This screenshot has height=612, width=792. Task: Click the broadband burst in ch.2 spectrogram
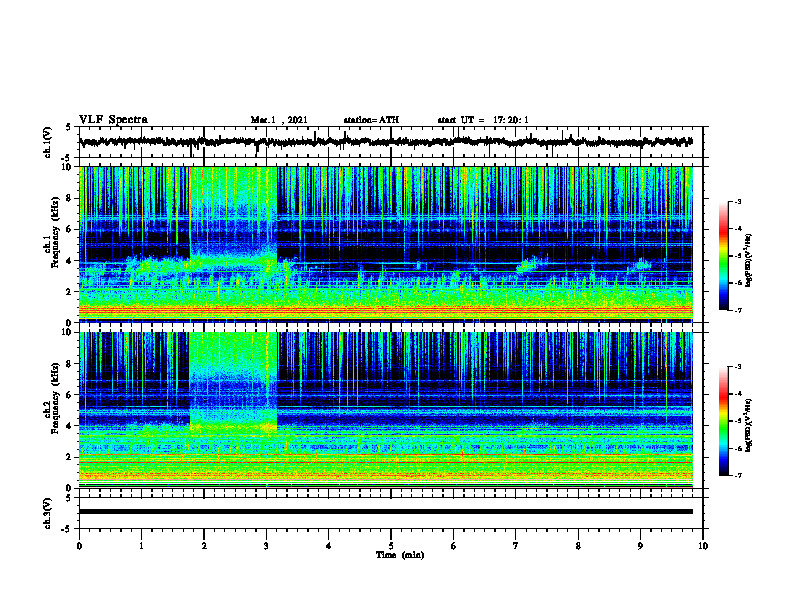click(x=233, y=382)
